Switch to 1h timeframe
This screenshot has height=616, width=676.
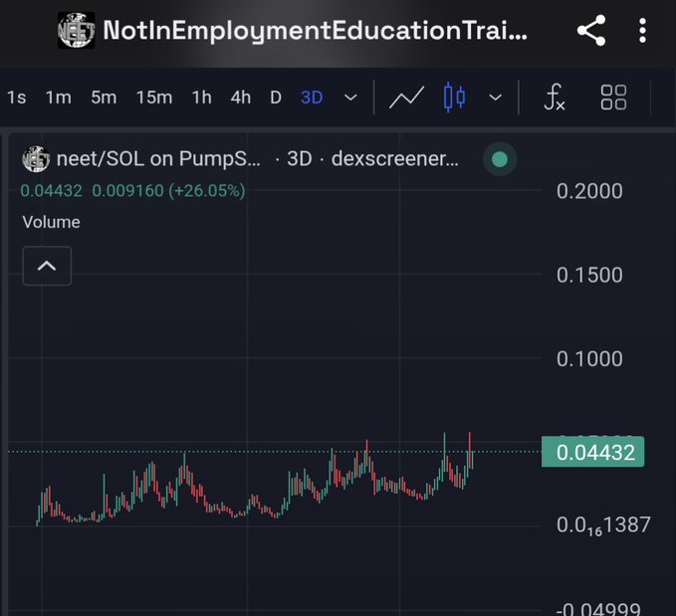click(x=202, y=98)
